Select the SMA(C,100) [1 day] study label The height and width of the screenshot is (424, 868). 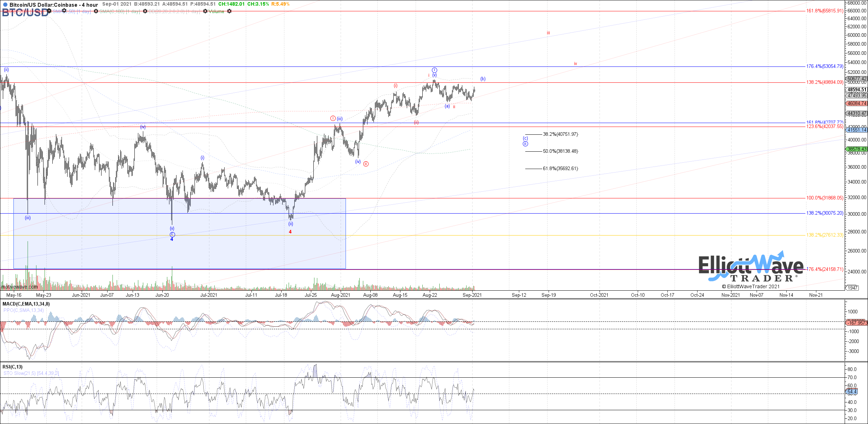point(119,12)
